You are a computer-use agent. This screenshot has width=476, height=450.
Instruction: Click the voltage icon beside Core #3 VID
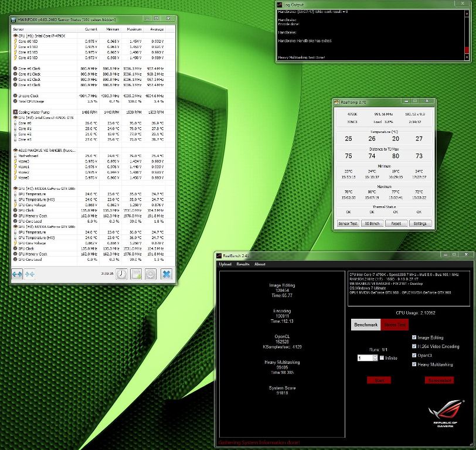(x=15, y=57)
